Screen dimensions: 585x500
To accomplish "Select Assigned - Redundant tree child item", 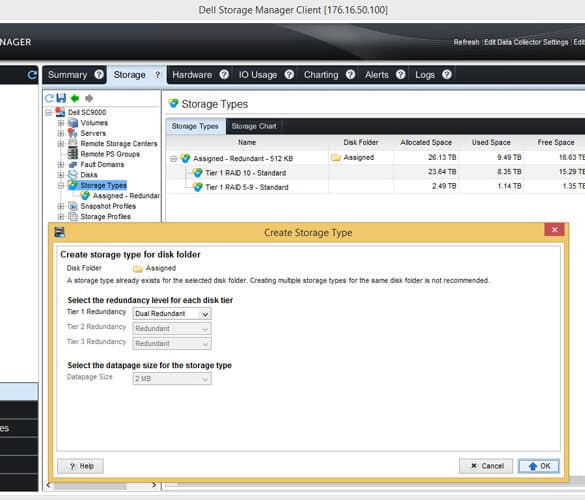I will tap(126, 196).
